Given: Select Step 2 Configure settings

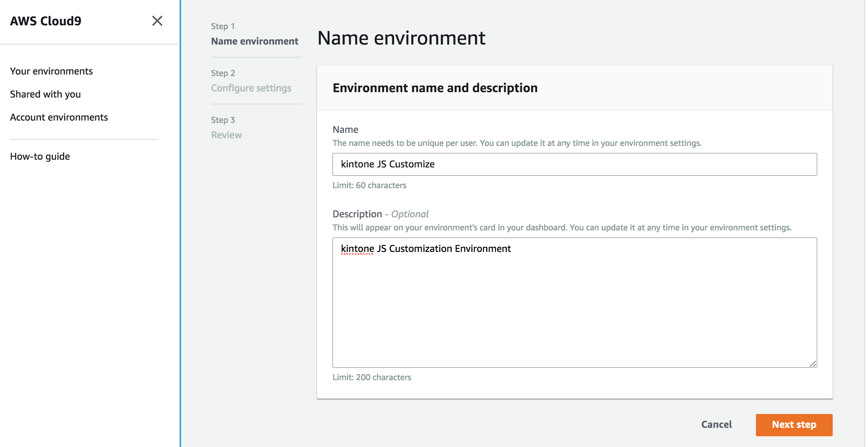Looking at the screenshot, I should coord(251,88).
